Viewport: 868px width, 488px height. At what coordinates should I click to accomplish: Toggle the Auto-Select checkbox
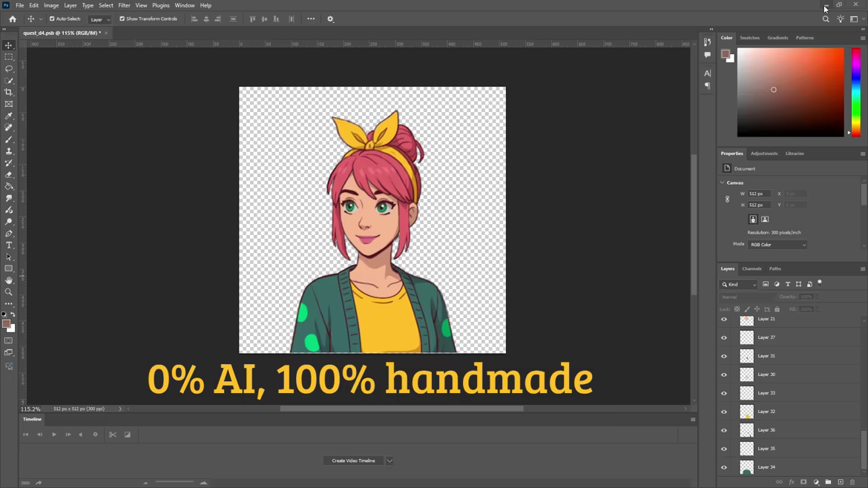point(52,19)
